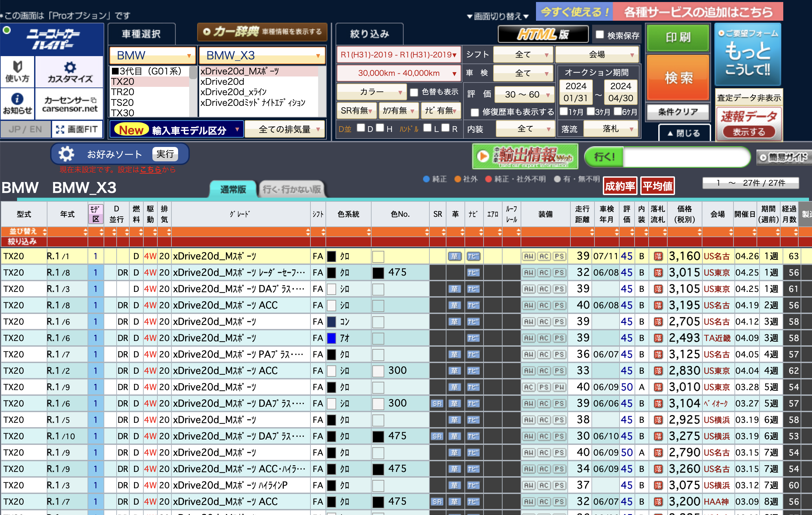Toggle the 検索保存 checkbox
The height and width of the screenshot is (515, 812).
[599, 35]
